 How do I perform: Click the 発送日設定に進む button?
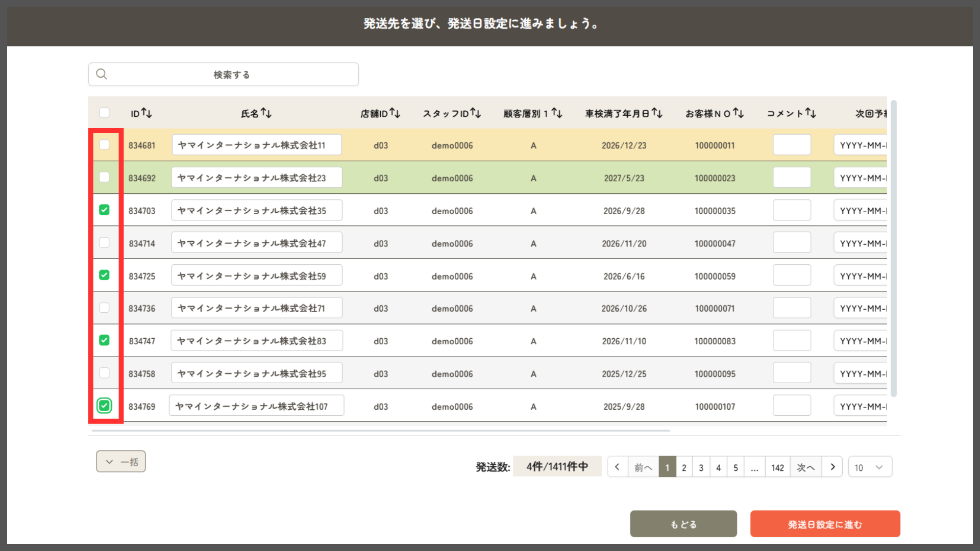point(825,524)
